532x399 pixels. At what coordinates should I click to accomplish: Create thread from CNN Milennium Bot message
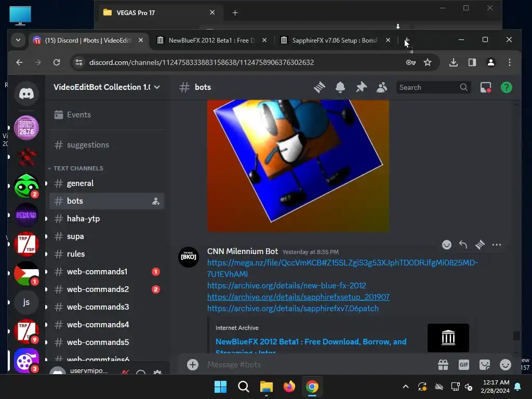click(480, 245)
